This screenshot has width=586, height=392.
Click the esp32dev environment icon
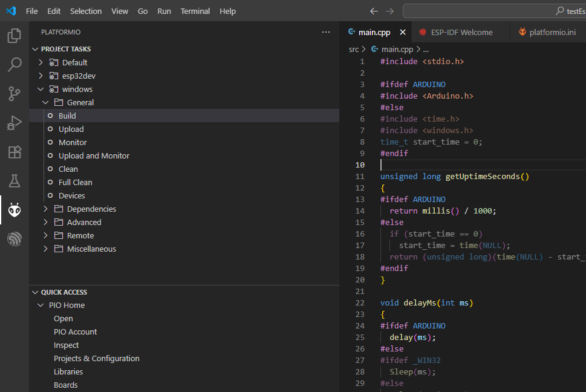pyautogui.click(x=54, y=76)
